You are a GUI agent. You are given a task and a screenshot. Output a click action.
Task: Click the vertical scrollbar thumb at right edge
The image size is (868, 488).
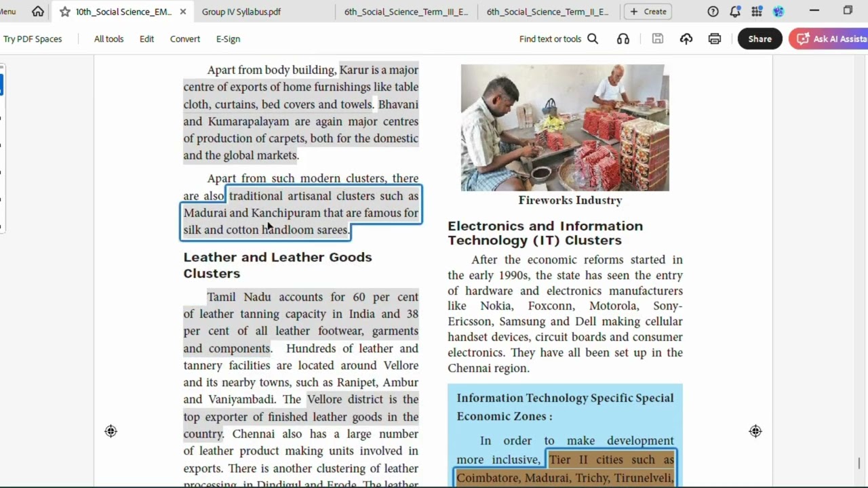click(x=859, y=464)
